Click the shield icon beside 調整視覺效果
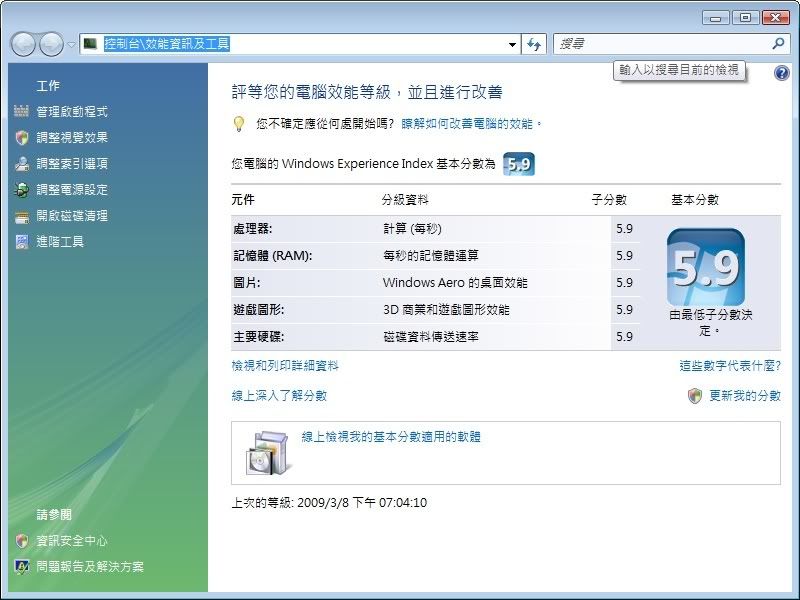 click(x=21, y=137)
